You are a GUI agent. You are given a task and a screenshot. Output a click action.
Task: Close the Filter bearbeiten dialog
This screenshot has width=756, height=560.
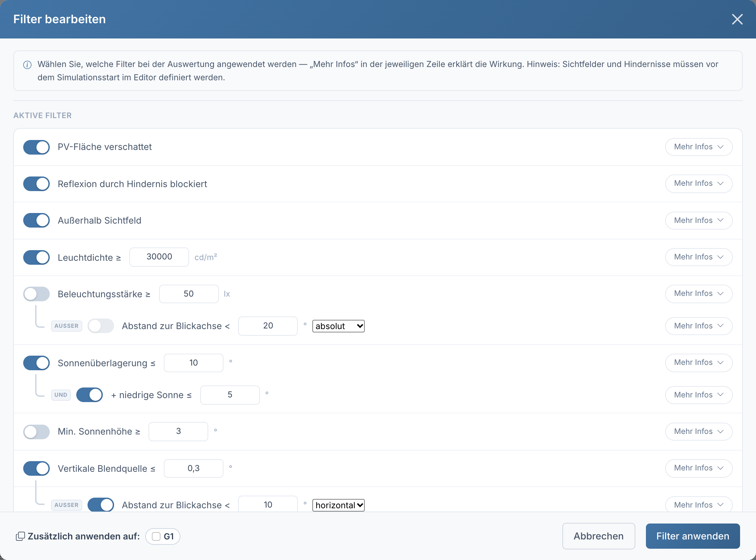click(x=737, y=19)
